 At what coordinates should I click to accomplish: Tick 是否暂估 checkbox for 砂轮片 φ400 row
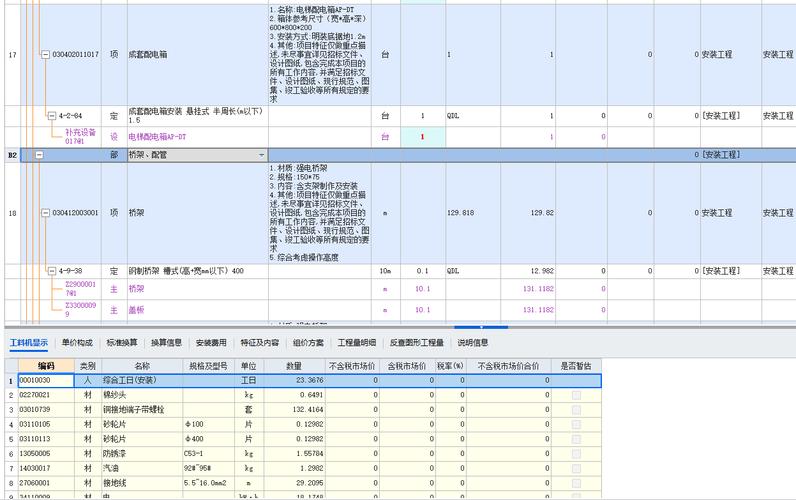576,439
